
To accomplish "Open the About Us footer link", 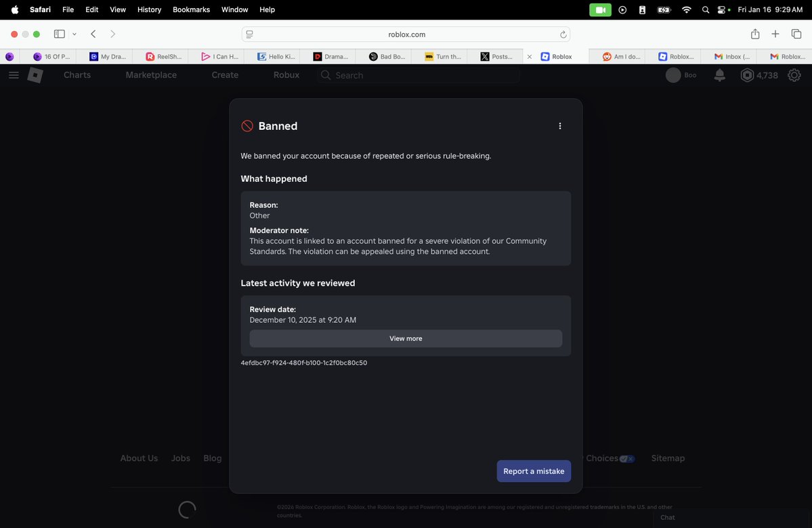I will pyautogui.click(x=139, y=458).
